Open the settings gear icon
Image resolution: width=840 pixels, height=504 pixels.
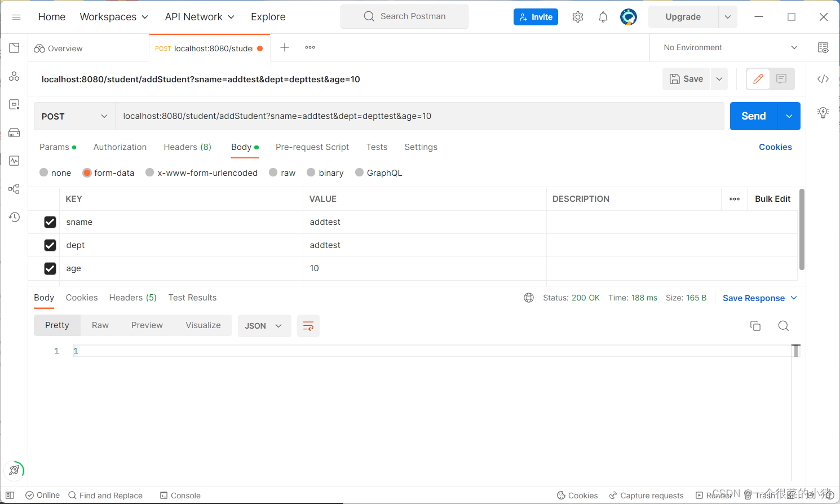[x=578, y=17]
